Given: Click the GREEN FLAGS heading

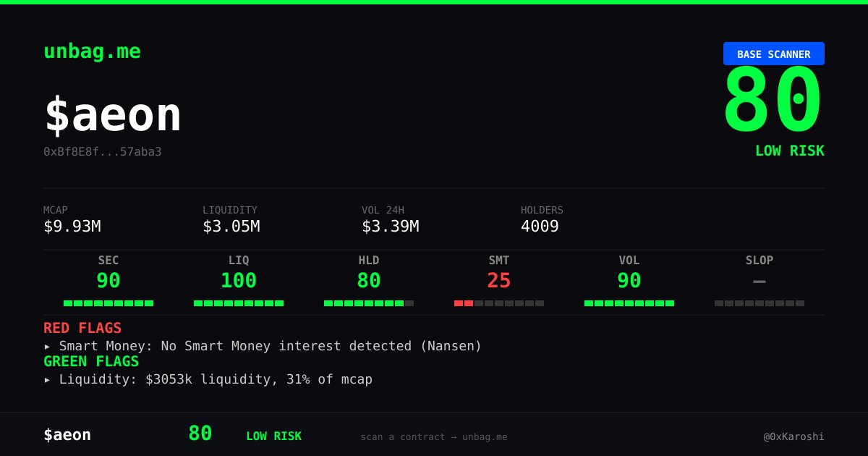Looking at the screenshot, I should click(x=91, y=361).
